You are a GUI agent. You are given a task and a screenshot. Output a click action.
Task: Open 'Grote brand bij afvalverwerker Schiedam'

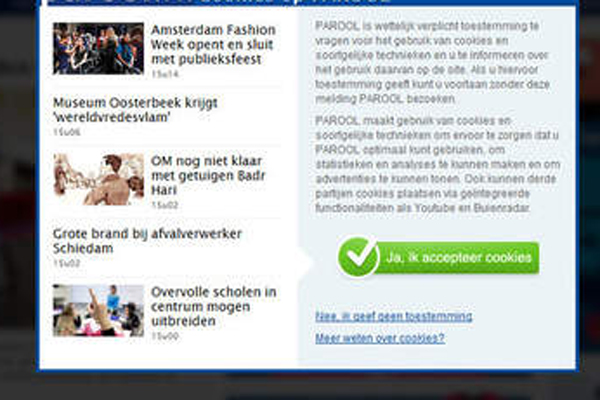click(147, 241)
